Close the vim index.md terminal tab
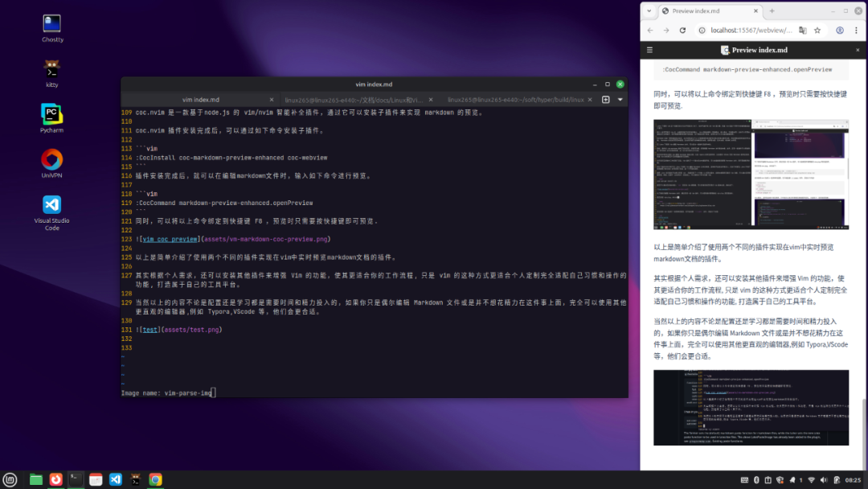This screenshot has width=868, height=489. tap(272, 100)
